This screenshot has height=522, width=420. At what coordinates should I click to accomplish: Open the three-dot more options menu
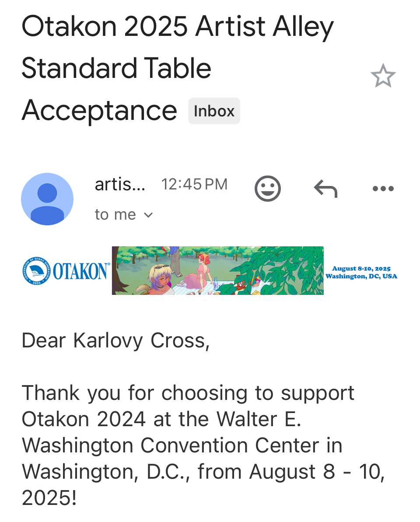pos(383,189)
